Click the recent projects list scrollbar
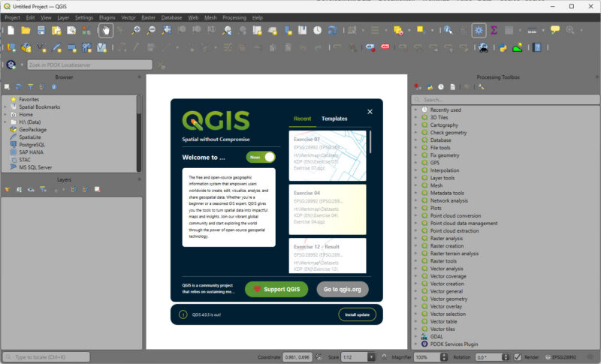This screenshot has height=364, width=601. 370,142
